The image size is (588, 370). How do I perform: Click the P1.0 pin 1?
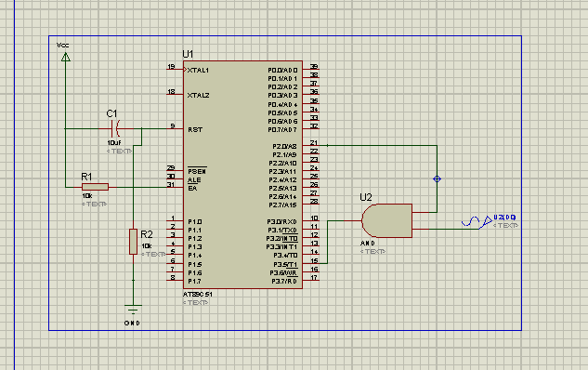[175, 220]
